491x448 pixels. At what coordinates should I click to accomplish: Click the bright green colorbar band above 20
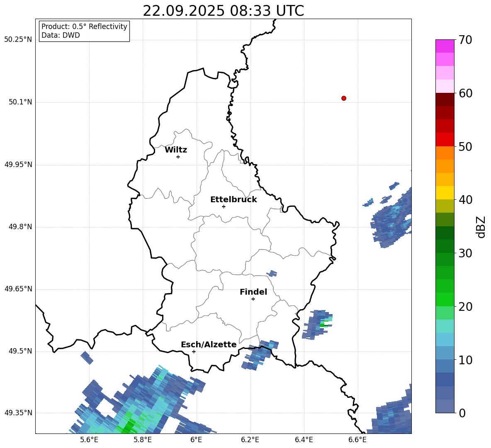tap(445, 299)
